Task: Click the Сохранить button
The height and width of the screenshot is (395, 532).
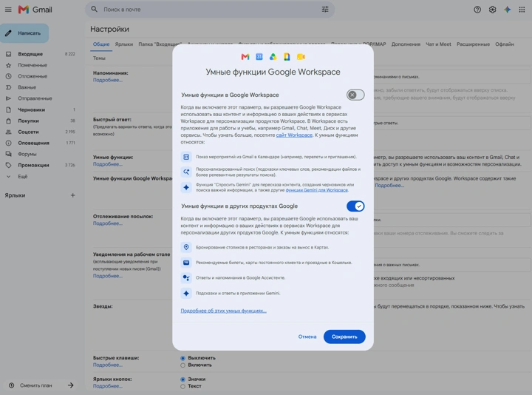Action: (344, 337)
